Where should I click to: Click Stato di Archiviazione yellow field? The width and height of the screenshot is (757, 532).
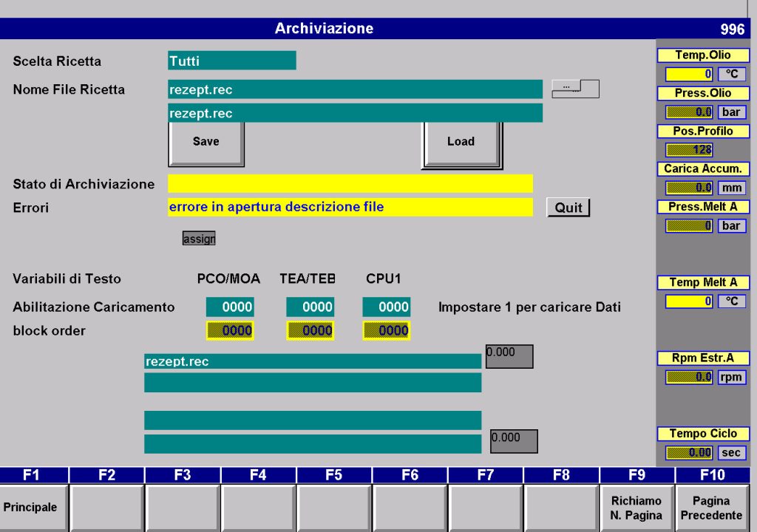350,184
